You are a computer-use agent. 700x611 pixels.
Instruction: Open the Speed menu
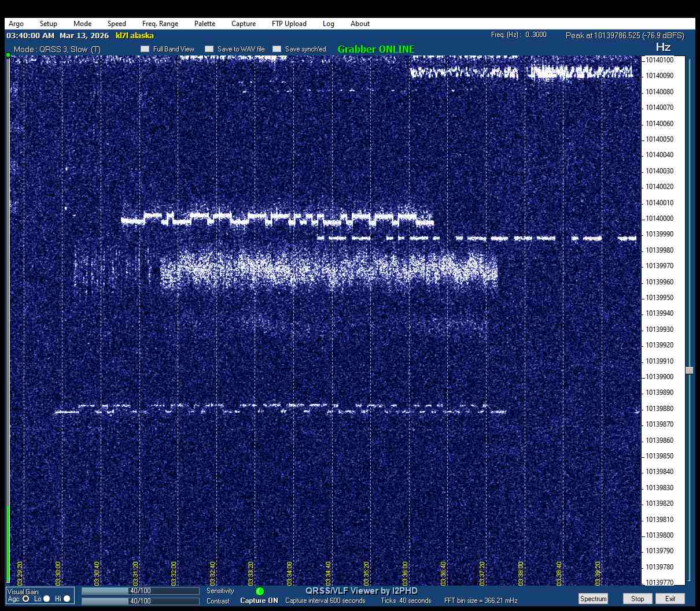tap(116, 24)
